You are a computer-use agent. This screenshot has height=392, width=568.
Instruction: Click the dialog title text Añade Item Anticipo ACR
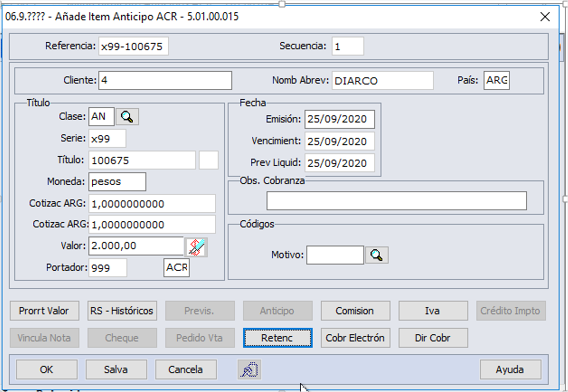(116, 17)
